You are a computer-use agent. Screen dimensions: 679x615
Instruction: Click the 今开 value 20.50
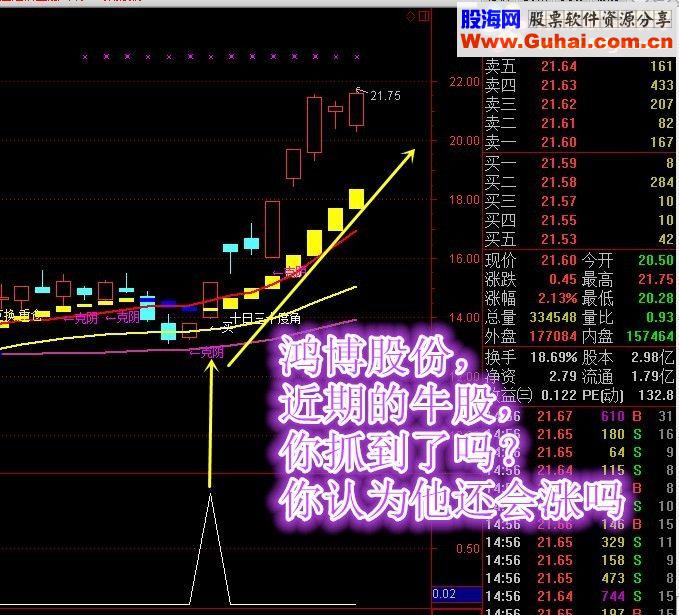point(656,260)
